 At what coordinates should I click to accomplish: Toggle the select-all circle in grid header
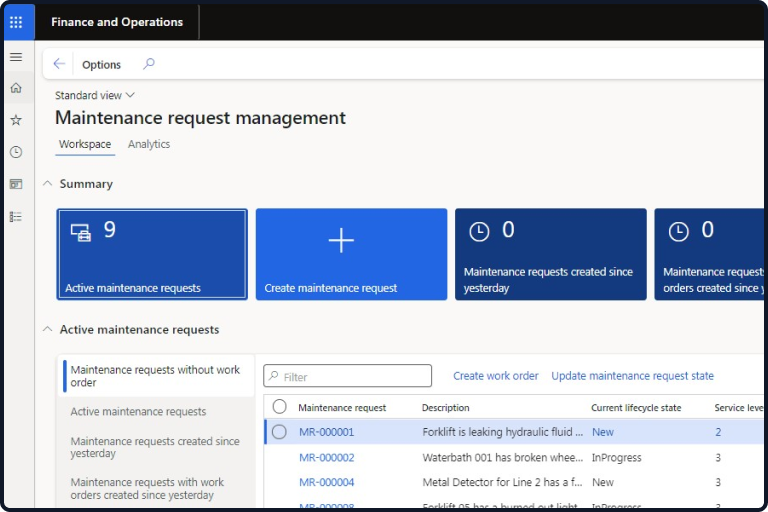(x=280, y=407)
